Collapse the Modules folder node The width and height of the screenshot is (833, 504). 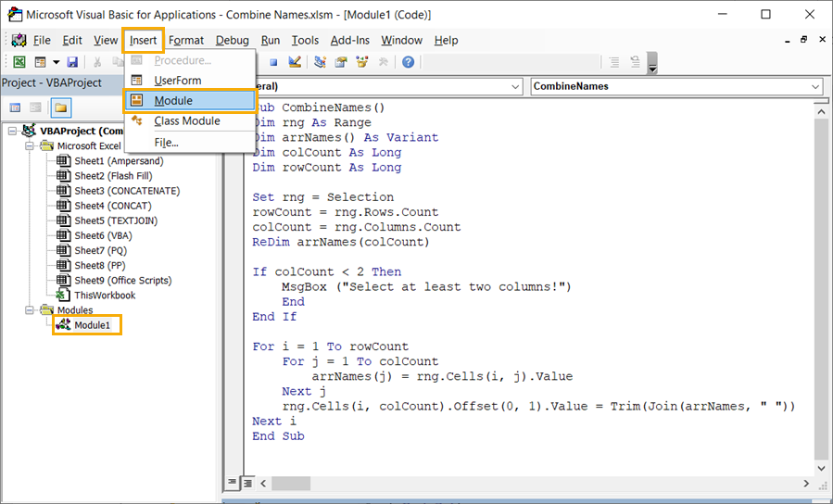pyautogui.click(x=30, y=310)
